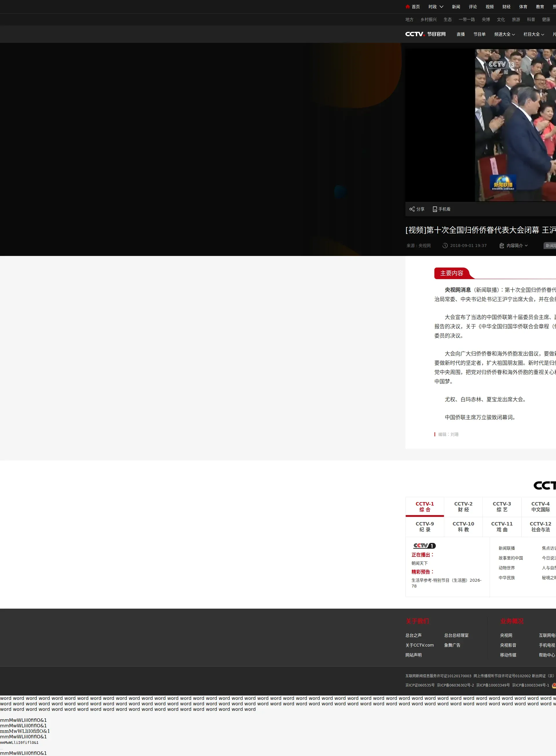
Task: Click the 内容简介 document icon
Action: (x=502, y=246)
